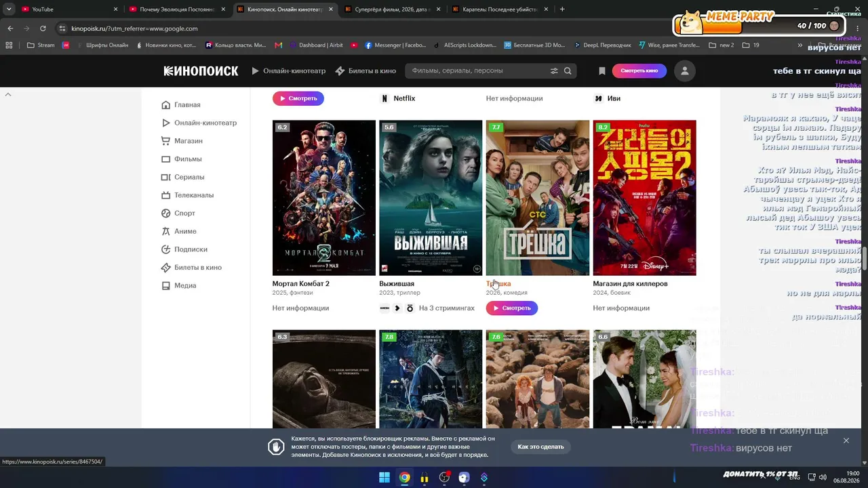Open the DeepL Переводчик bookmark
The height and width of the screenshot is (488, 868).
pos(601,45)
